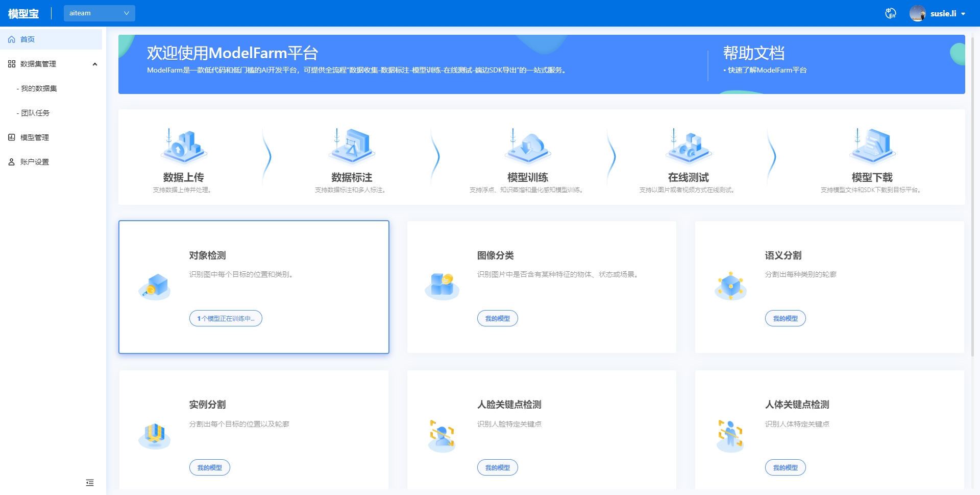Click the 模型训练 training icon
This screenshot has height=495, width=980.
527,147
